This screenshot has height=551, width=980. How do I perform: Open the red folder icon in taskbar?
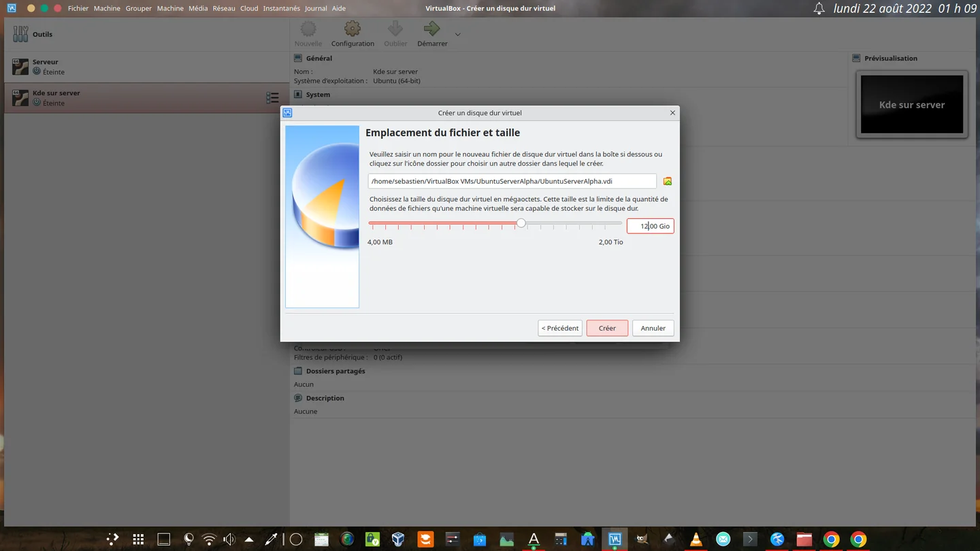[x=804, y=539]
